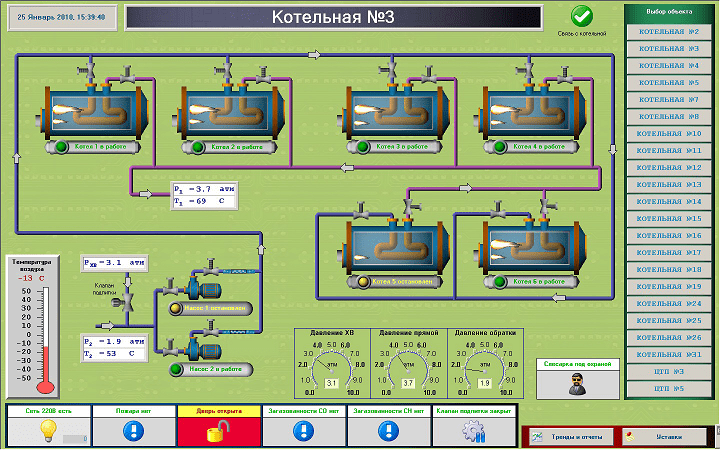Screen dimensions: 720x450
Task: Click the Давление ХВ pressure gauge
Action: point(332,363)
